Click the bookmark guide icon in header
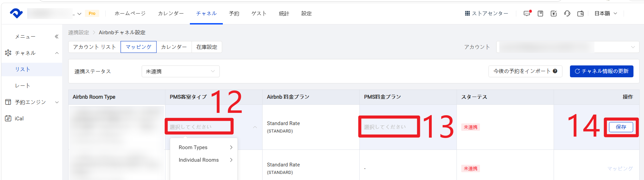644x180 pixels. click(540, 14)
